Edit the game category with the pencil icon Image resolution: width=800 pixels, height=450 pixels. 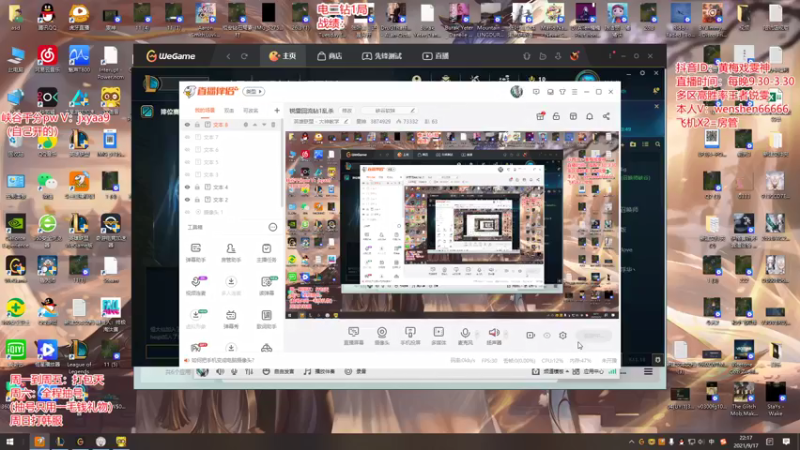point(346,121)
